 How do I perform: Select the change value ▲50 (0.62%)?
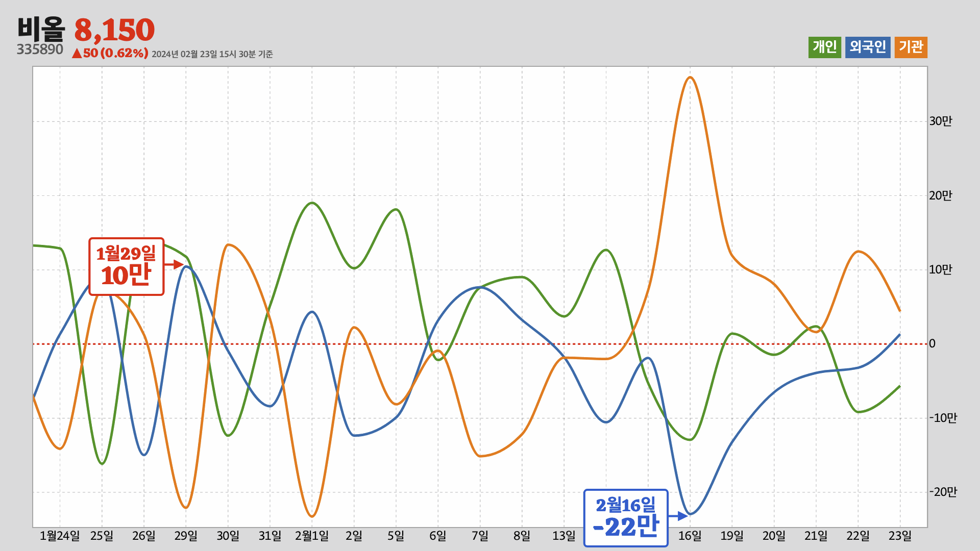(110, 53)
